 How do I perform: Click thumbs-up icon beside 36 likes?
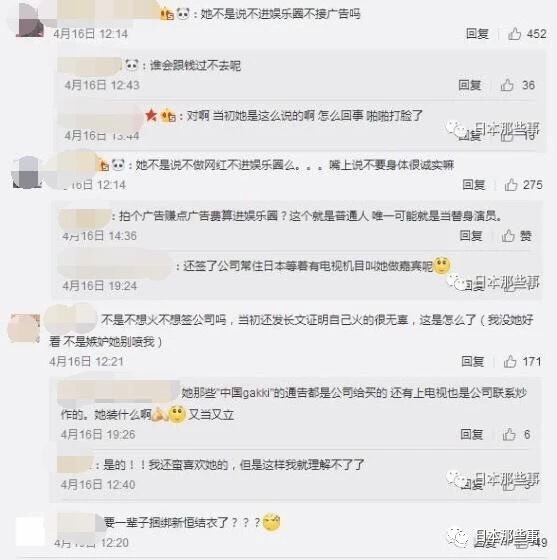point(507,85)
